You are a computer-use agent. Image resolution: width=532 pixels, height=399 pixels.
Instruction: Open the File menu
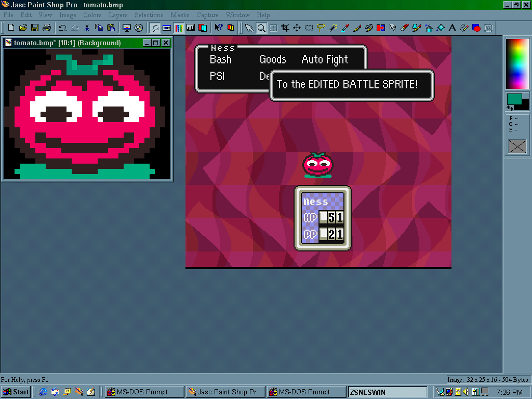pos(8,15)
